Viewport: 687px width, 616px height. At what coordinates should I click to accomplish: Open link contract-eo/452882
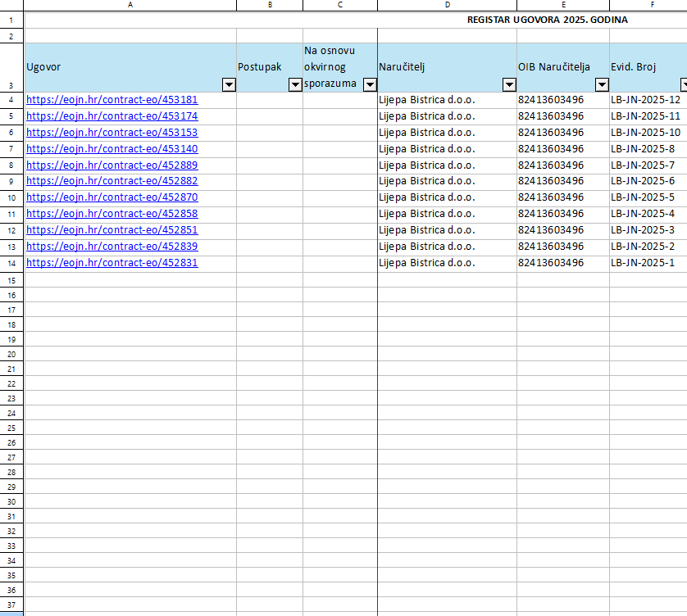(x=112, y=181)
